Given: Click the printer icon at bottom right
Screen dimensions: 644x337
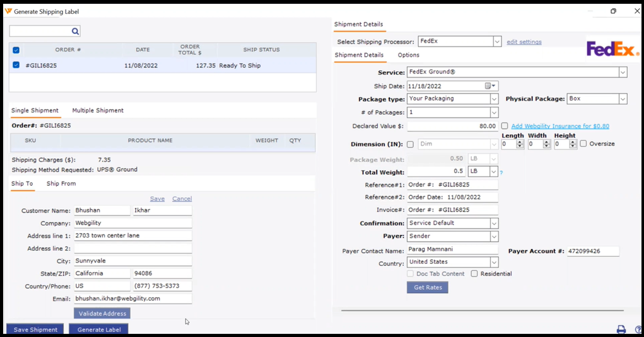Looking at the screenshot, I should (x=621, y=329).
